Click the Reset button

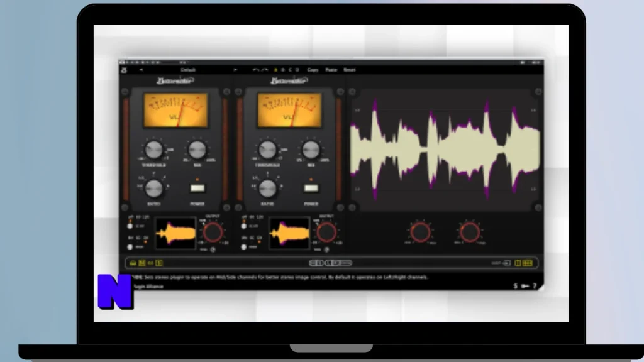[x=350, y=70]
